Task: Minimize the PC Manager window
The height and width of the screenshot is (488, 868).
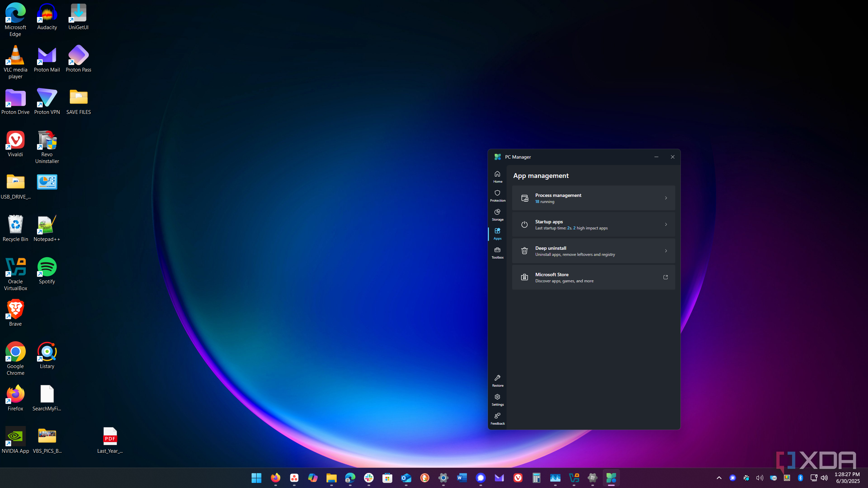Action: coord(656,157)
